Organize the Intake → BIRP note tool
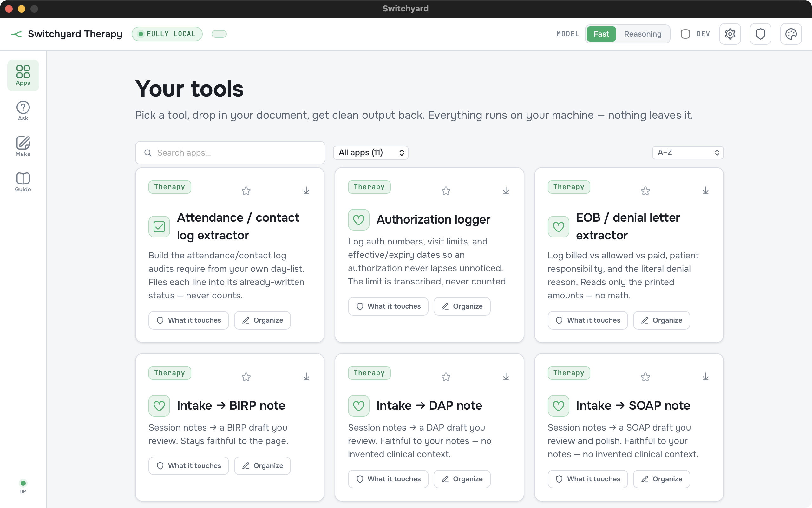This screenshot has width=812, height=508. (262, 466)
